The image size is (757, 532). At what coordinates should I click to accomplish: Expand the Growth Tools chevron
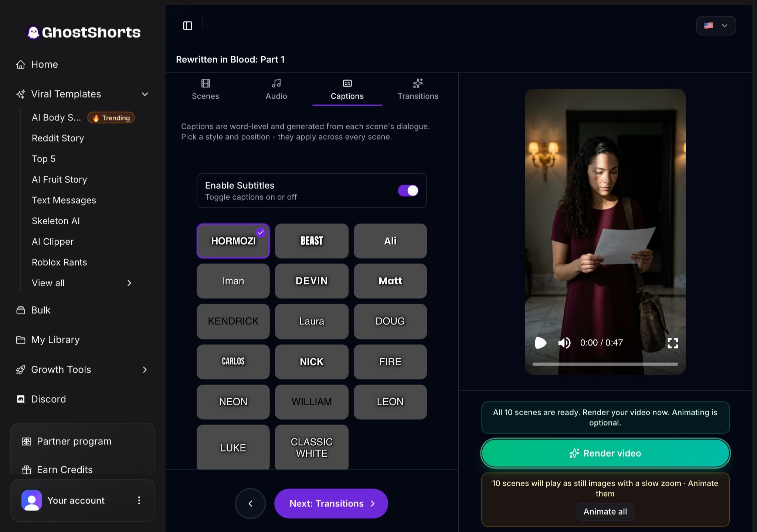[x=145, y=369]
